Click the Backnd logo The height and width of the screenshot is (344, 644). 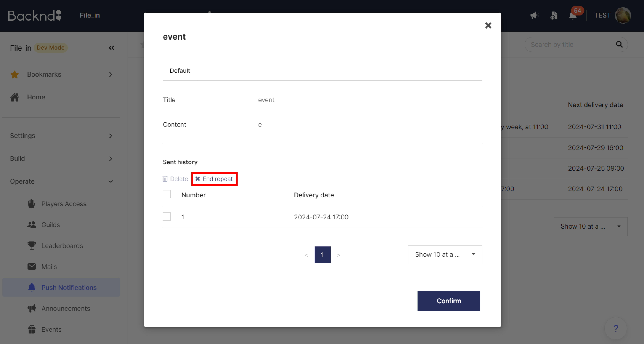[35, 16]
